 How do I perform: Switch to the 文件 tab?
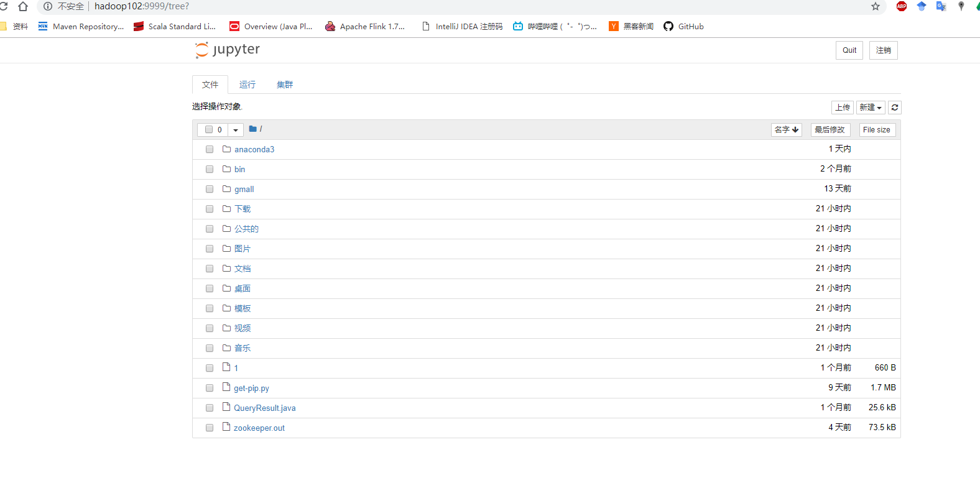pyautogui.click(x=210, y=85)
